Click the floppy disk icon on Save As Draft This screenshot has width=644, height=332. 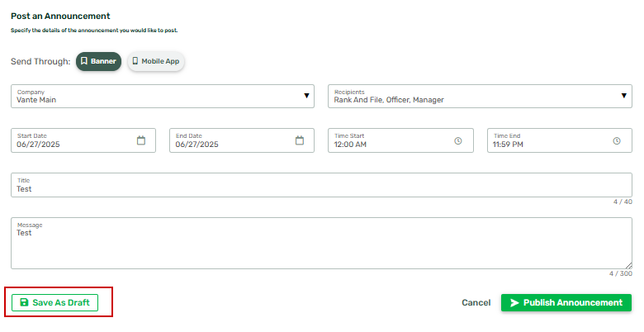point(24,302)
